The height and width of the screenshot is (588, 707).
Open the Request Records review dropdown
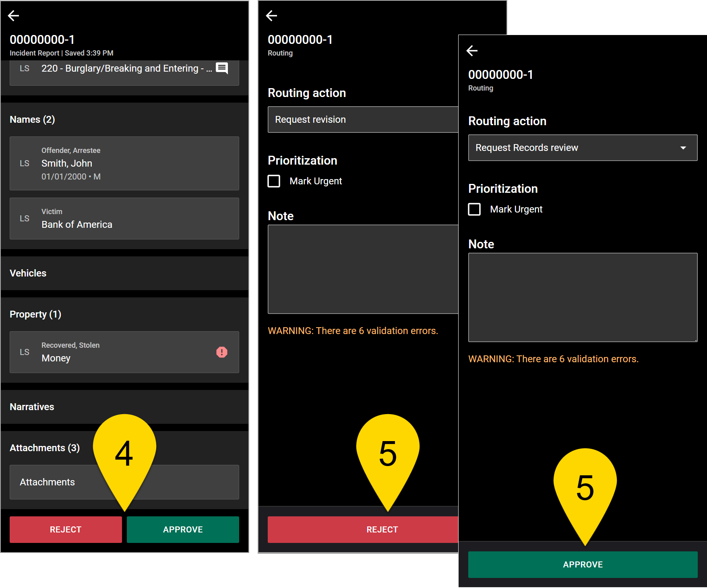(582, 148)
